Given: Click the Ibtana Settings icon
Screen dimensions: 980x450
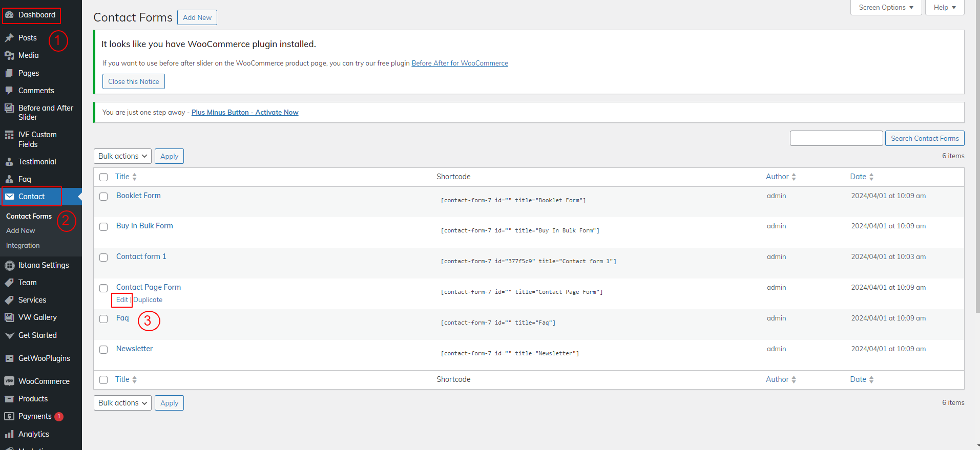Looking at the screenshot, I should click(x=9, y=265).
